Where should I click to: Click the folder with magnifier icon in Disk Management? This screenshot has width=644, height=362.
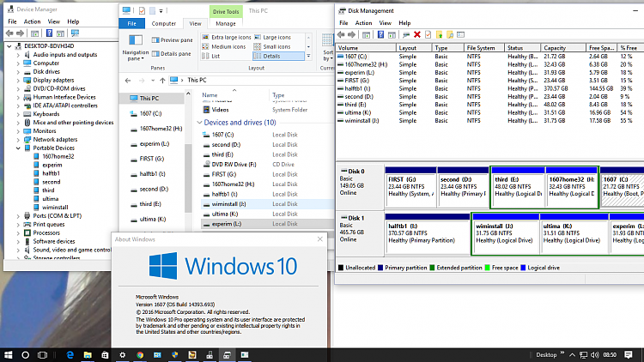(450, 35)
